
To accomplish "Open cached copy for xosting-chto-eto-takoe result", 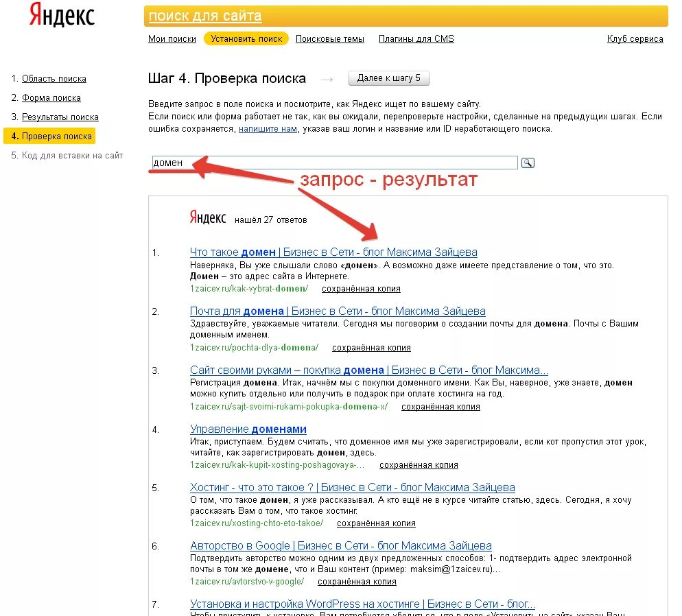I will (376, 523).
